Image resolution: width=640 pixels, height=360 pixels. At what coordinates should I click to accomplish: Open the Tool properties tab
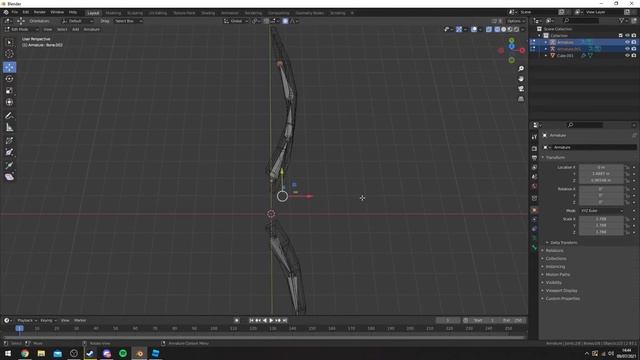click(534, 137)
